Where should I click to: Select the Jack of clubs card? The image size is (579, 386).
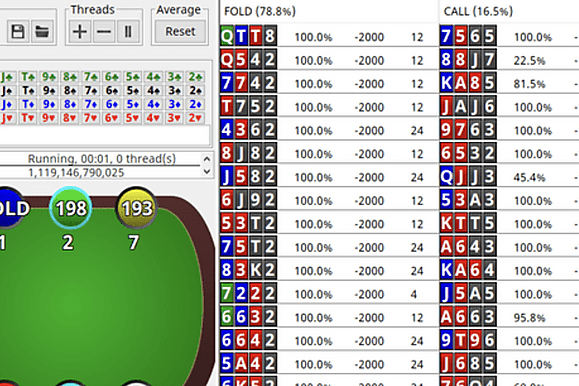[7, 77]
